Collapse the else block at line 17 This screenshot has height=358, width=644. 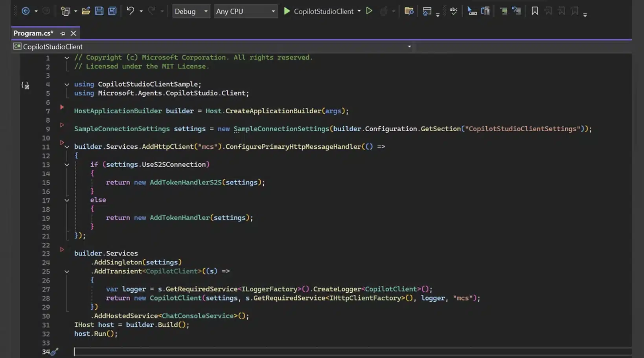click(67, 200)
